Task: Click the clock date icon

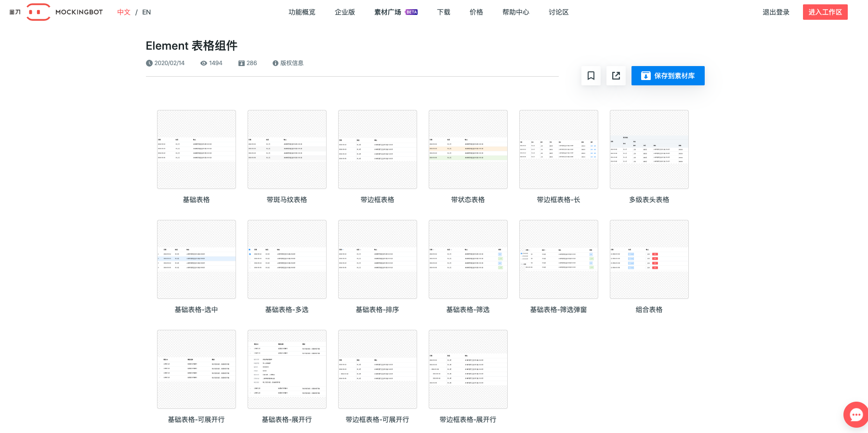Action: tap(149, 63)
